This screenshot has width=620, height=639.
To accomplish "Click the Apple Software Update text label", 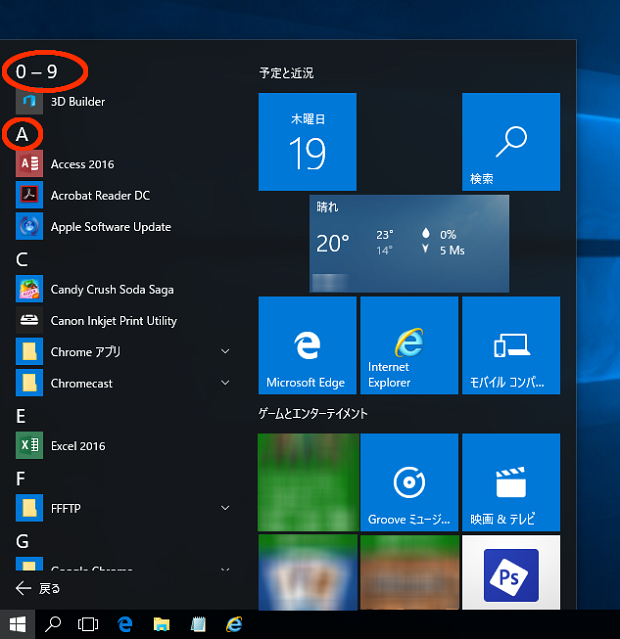I will (x=111, y=227).
